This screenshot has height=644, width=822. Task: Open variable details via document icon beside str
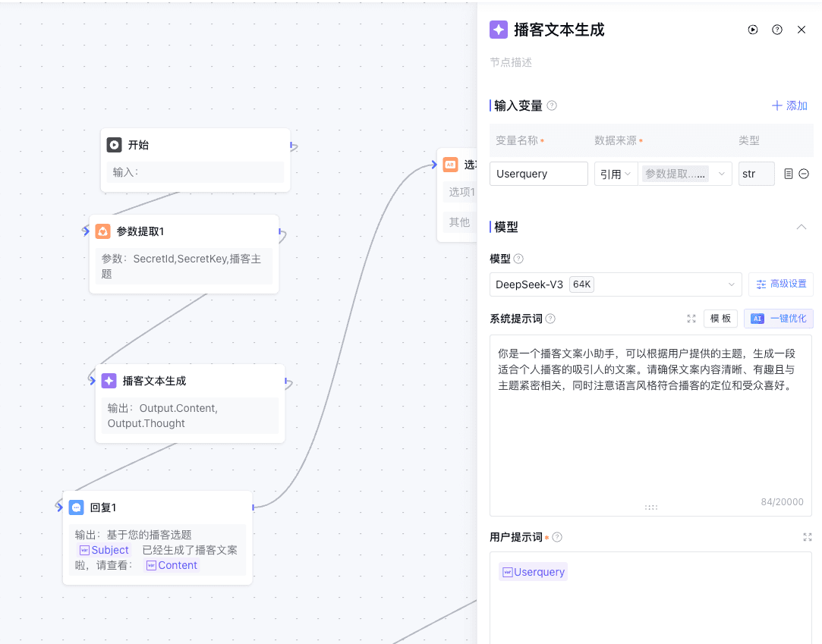787,174
